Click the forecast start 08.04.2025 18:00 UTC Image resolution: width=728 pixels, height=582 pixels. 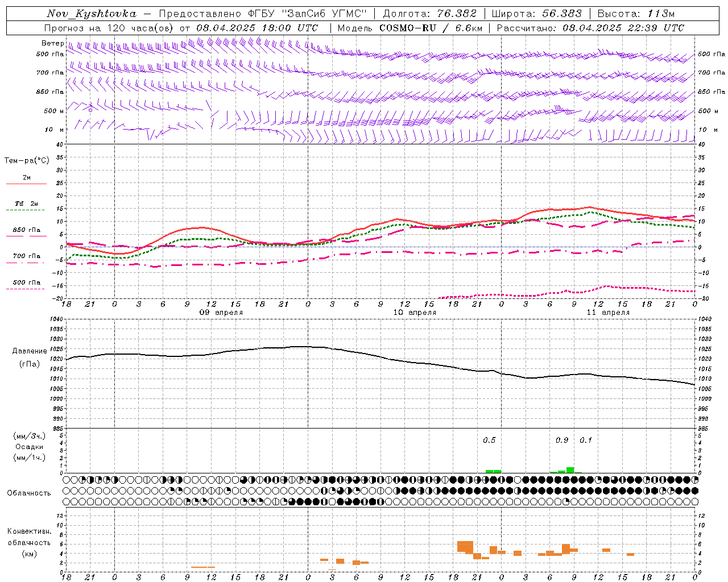(x=257, y=28)
